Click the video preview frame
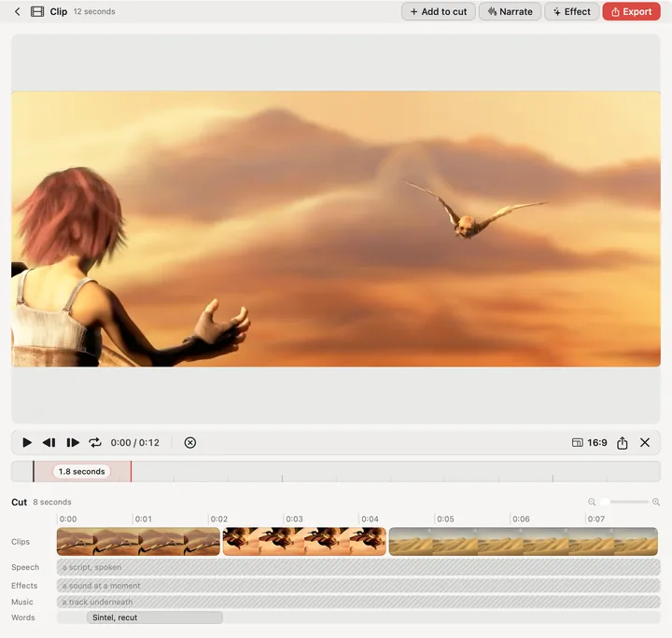Viewport: 672px width, 638px height. point(336,229)
